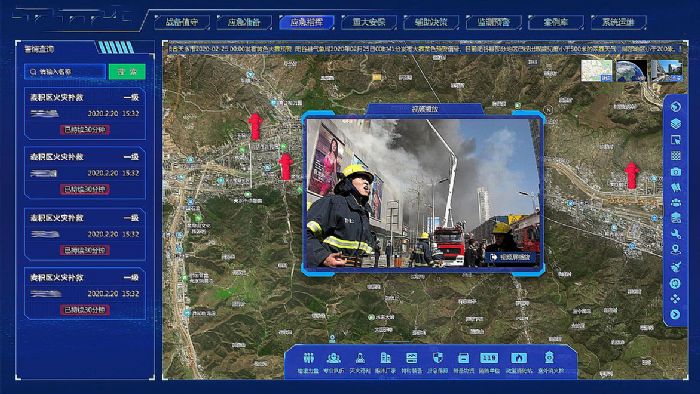This screenshot has height=394, width=700.
Task: Open the buildings icon in the bottom bar
Action: tap(385, 361)
